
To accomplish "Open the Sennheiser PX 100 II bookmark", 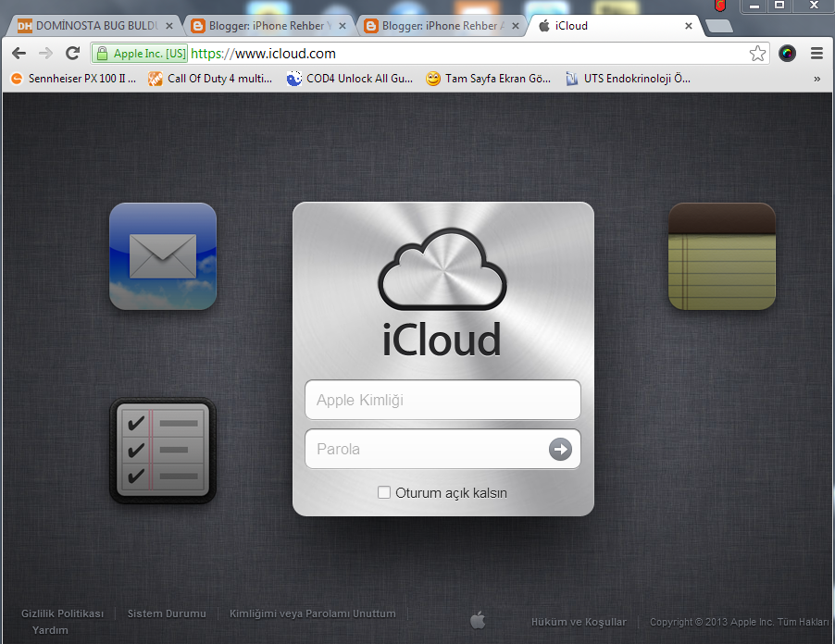I will pyautogui.click(x=73, y=79).
